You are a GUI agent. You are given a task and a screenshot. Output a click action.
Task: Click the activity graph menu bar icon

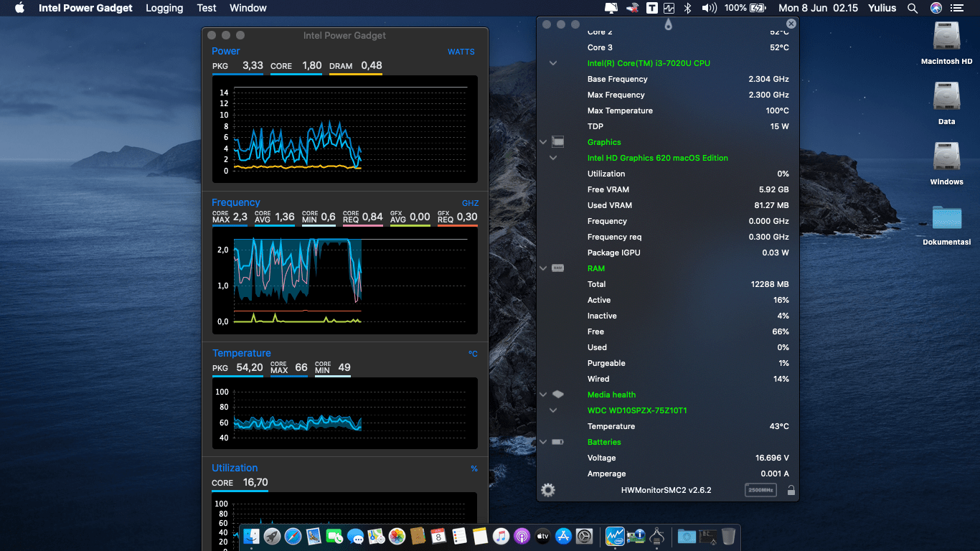click(669, 8)
